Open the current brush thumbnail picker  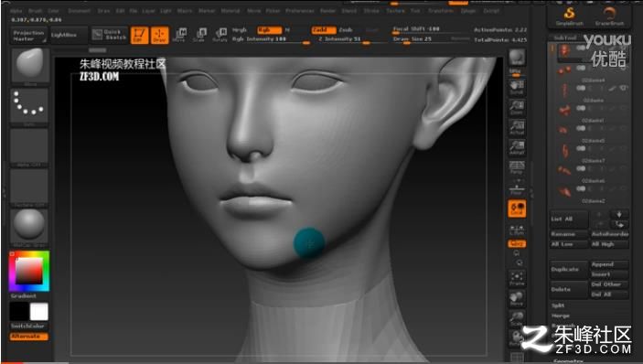[x=29, y=66]
